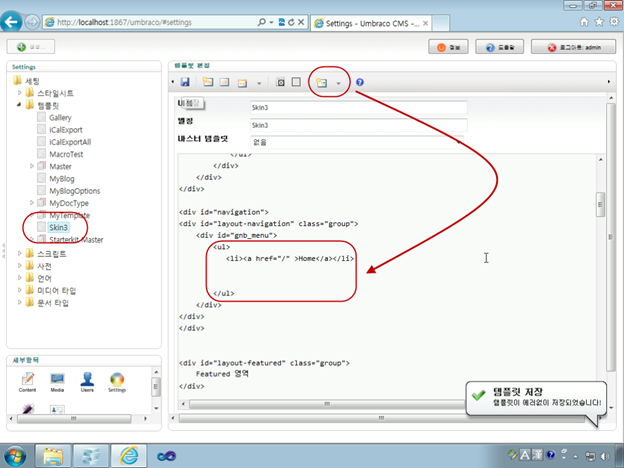Open the iCalExportAll template
The height and width of the screenshot is (468, 624).
(70, 142)
